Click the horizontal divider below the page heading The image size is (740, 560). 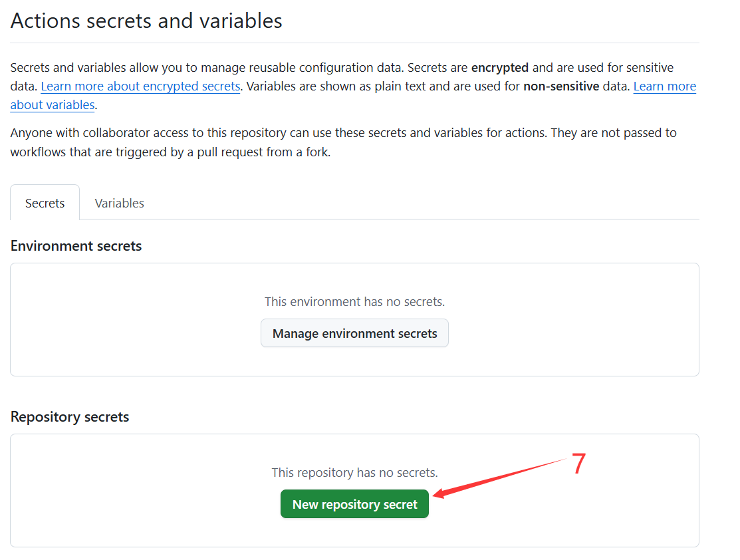coord(354,43)
